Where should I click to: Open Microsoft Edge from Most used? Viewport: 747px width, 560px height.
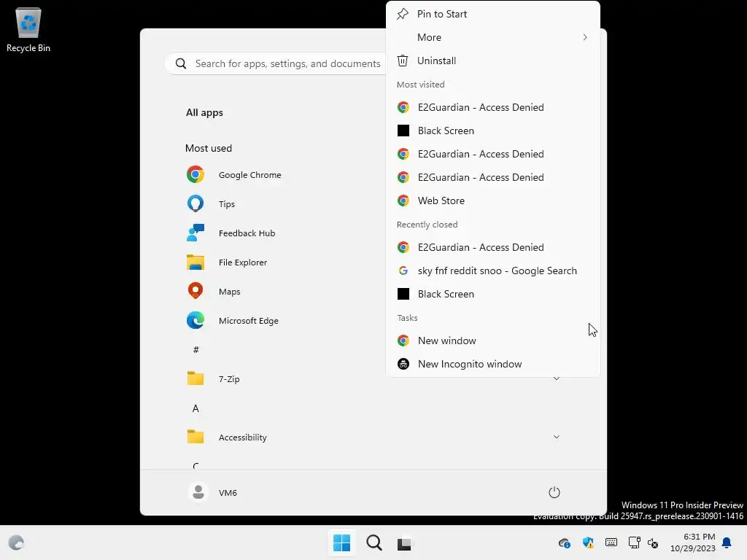coord(232,321)
